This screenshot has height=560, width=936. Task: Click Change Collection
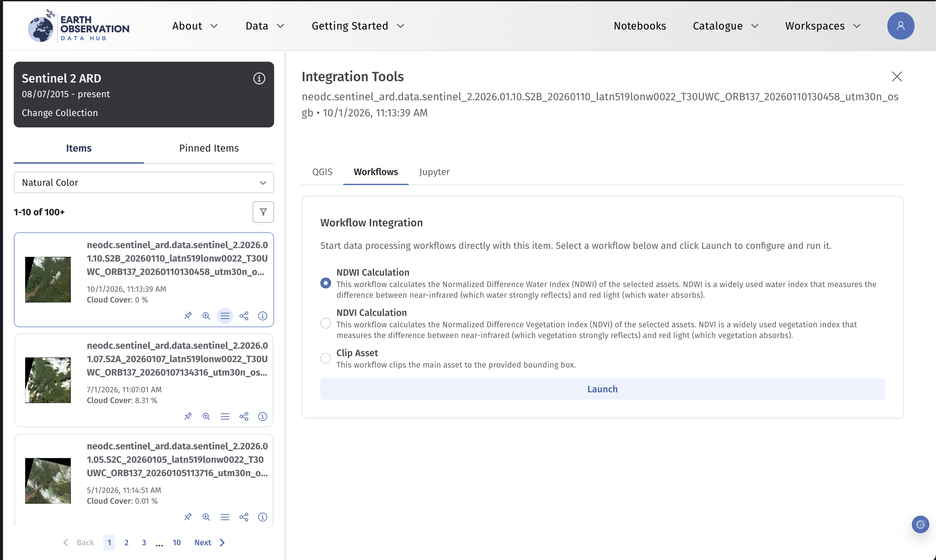pos(59,112)
